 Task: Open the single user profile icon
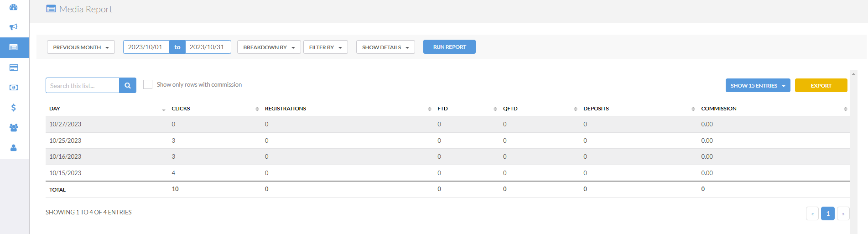[x=14, y=148]
